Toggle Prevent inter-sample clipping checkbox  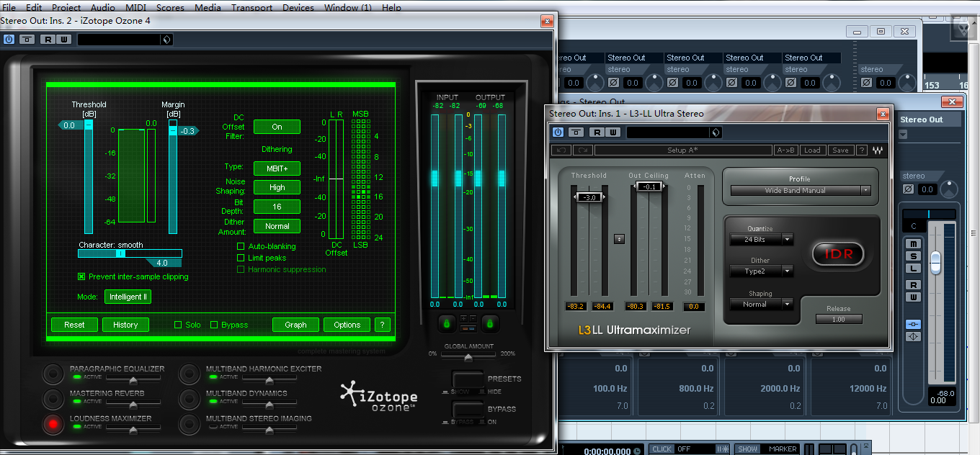(81, 276)
